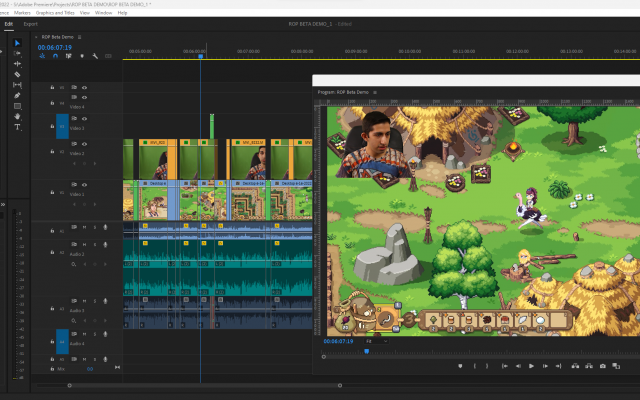640x400 pixels.
Task: Click the Lift button in Program monitor
Action: (575, 366)
